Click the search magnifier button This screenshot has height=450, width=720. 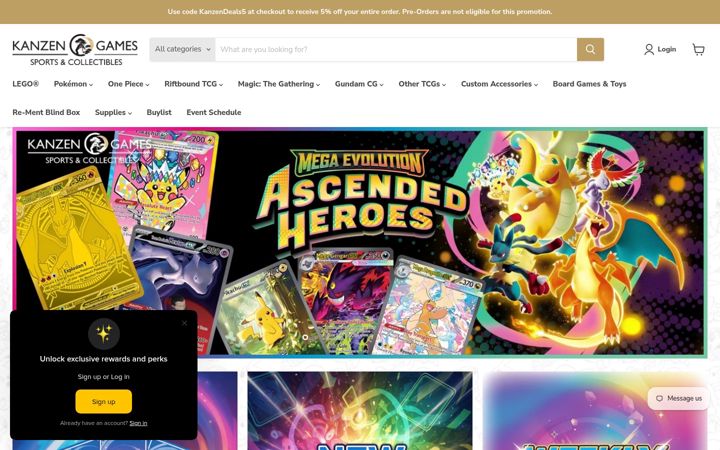coord(590,49)
